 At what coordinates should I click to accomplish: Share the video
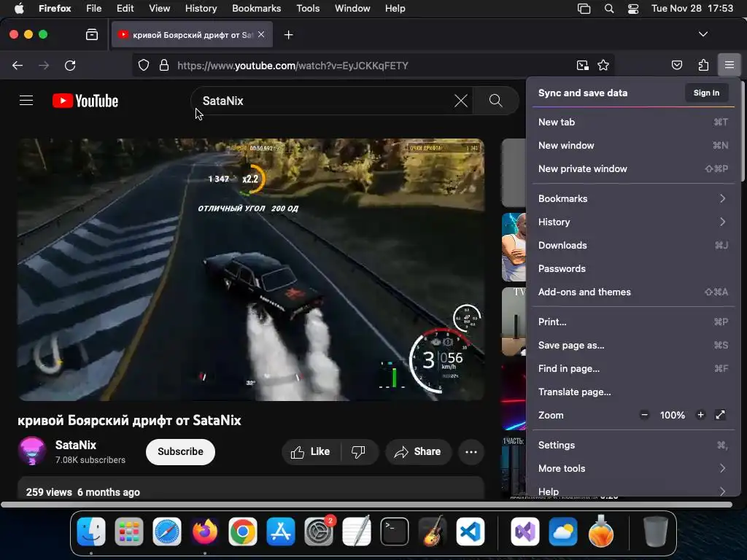[418, 451]
